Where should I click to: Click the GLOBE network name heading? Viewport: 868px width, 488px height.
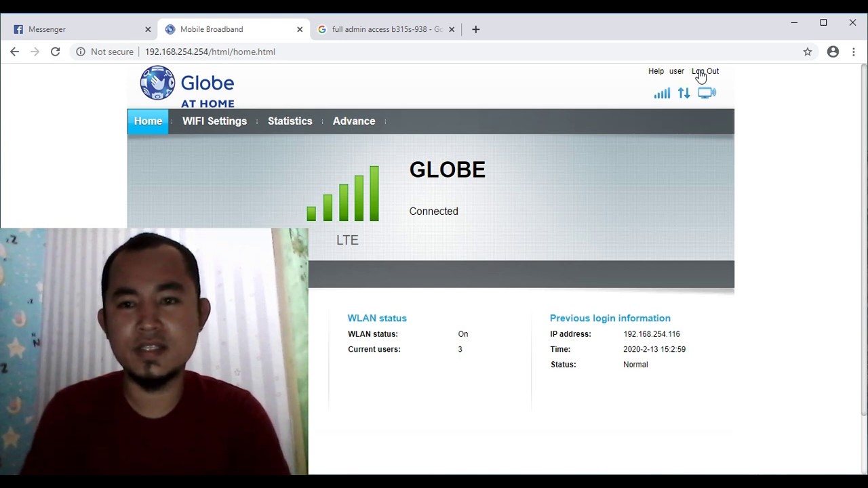(x=448, y=169)
